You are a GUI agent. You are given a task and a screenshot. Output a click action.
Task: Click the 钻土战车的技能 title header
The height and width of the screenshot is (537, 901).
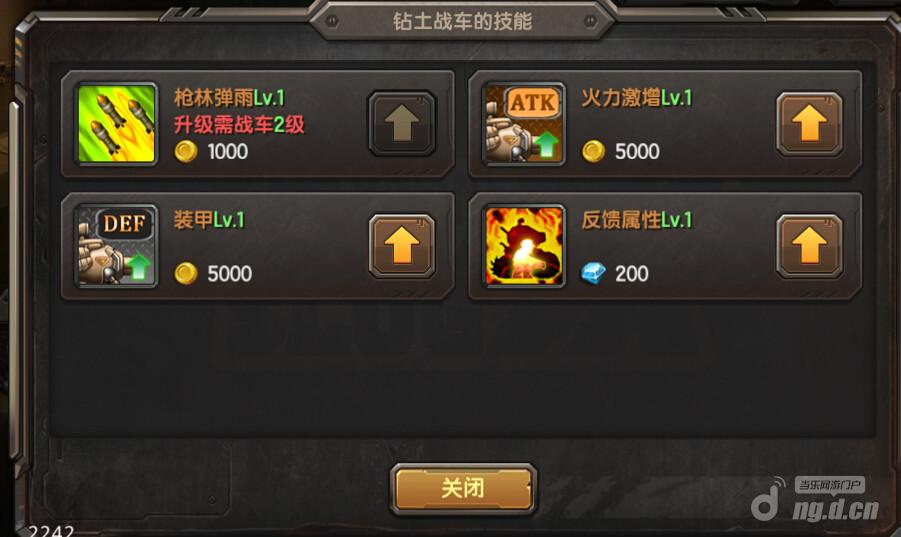[462, 21]
